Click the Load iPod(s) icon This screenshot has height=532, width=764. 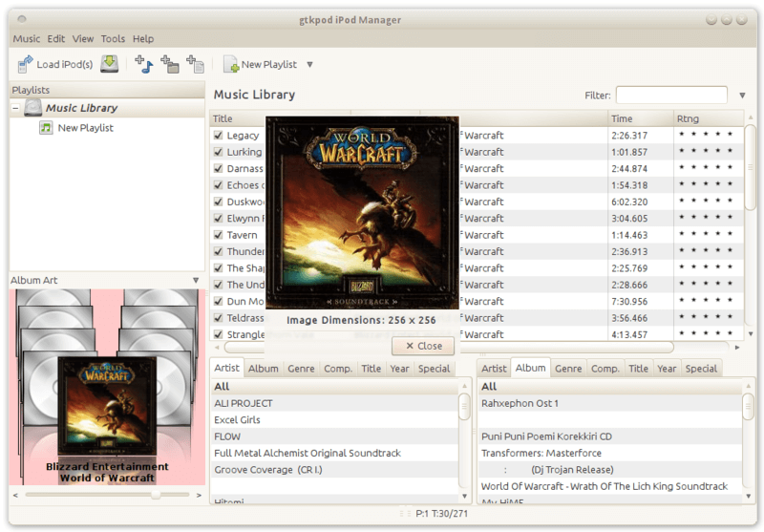[x=25, y=64]
